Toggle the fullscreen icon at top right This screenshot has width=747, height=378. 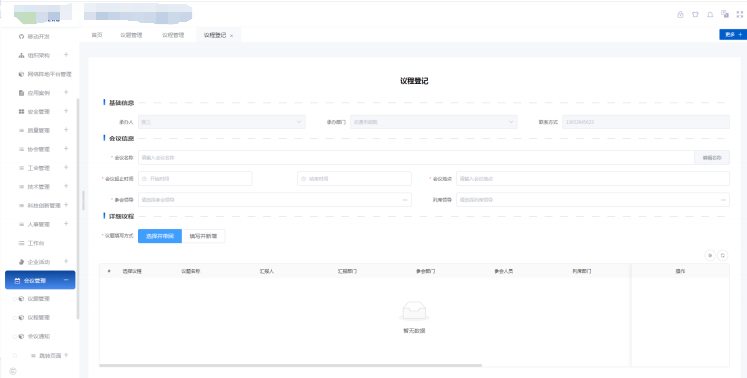pos(740,14)
